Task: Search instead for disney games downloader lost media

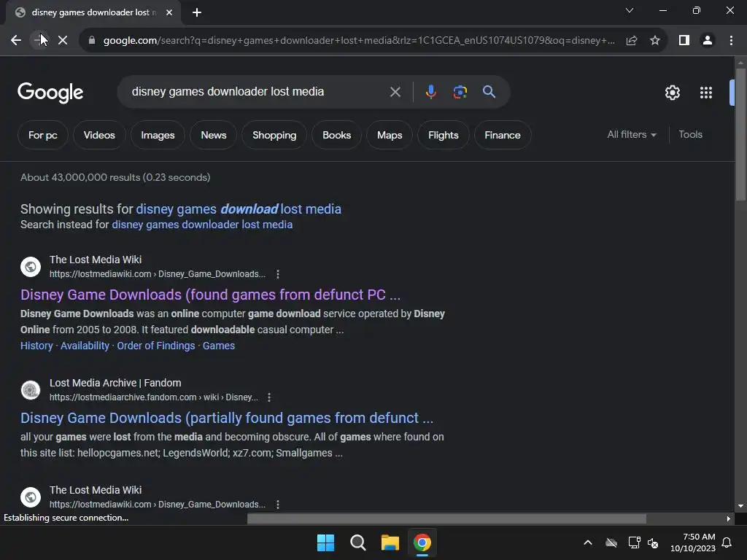Action: (202, 225)
